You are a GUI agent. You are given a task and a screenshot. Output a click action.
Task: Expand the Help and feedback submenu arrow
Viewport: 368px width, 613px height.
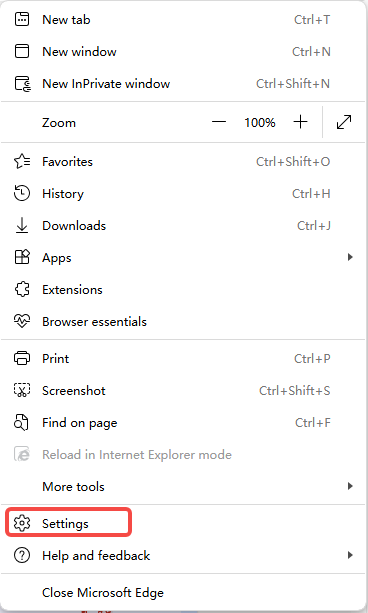point(350,555)
